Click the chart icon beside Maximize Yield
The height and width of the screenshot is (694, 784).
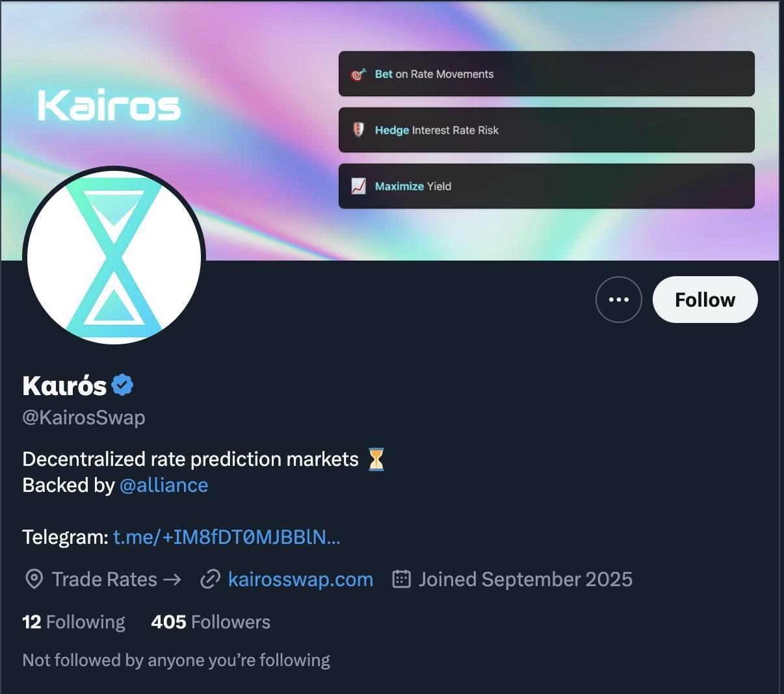tap(358, 186)
